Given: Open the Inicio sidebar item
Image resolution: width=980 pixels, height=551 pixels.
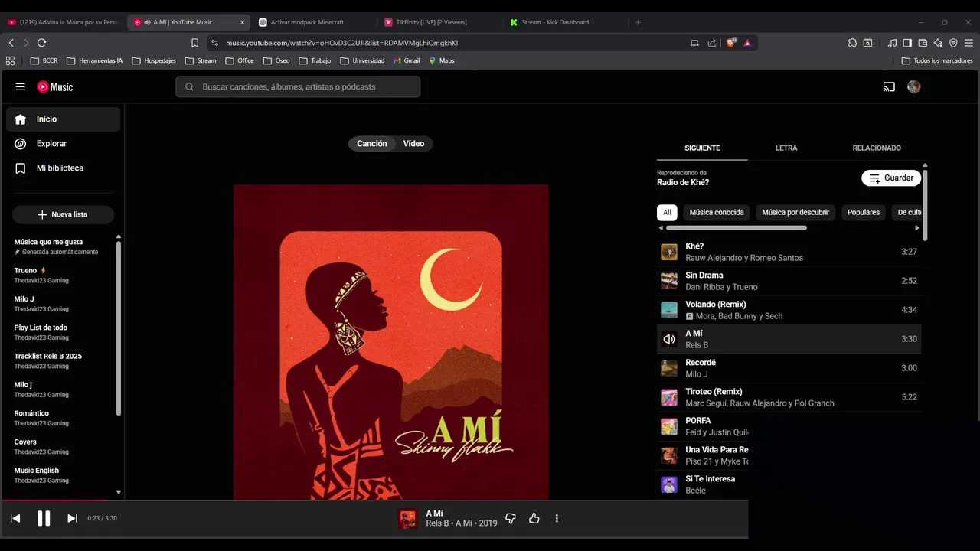Looking at the screenshot, I should (x=64, y=119).
